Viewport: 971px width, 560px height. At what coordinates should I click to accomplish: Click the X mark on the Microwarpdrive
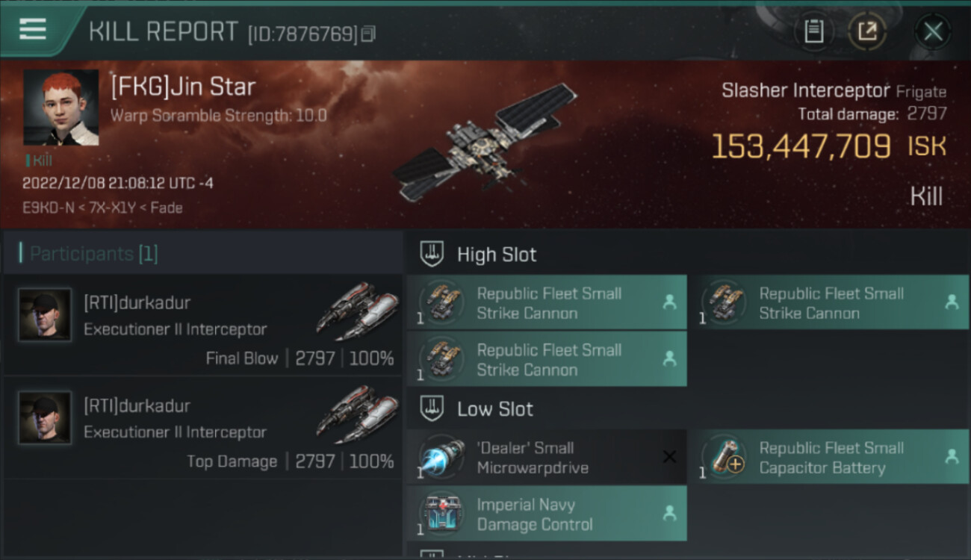coord(670,457)
